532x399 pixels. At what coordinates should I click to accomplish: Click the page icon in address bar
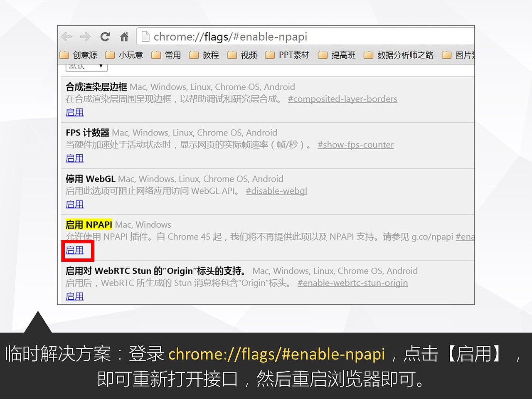(145, 37)
